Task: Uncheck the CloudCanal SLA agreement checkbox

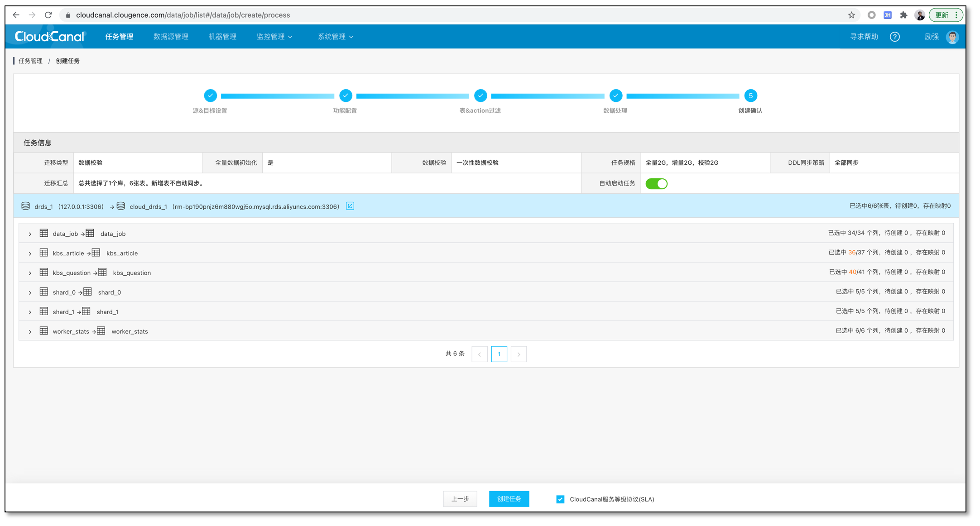Action: click(560, 499)
